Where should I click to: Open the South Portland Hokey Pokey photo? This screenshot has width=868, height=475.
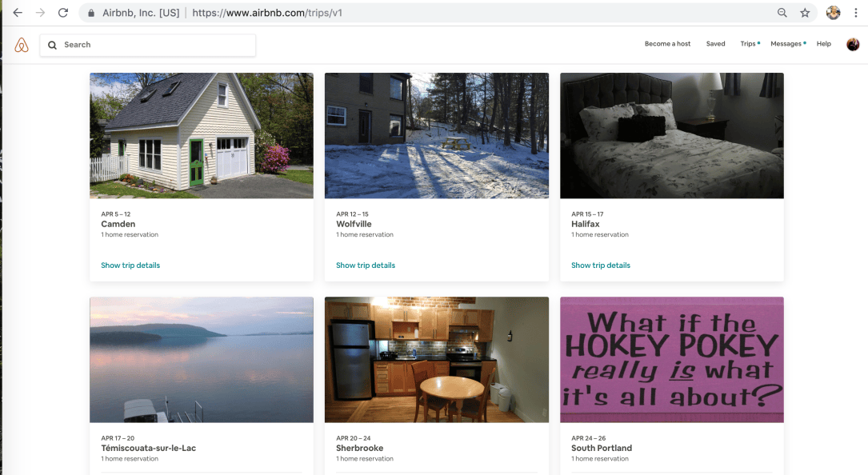pos(672,360)
